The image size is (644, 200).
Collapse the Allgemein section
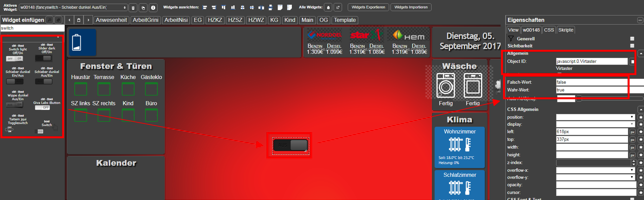[x=641, y=53]
